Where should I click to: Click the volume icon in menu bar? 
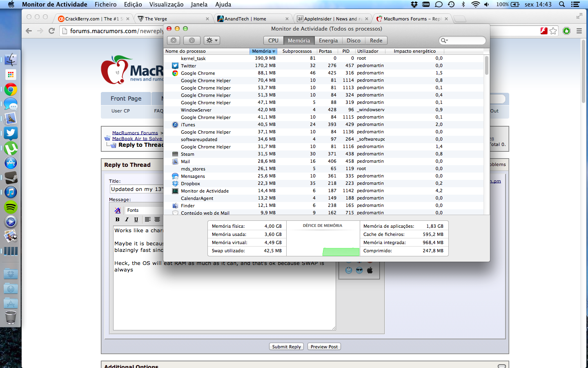click(x=487, y=4)
